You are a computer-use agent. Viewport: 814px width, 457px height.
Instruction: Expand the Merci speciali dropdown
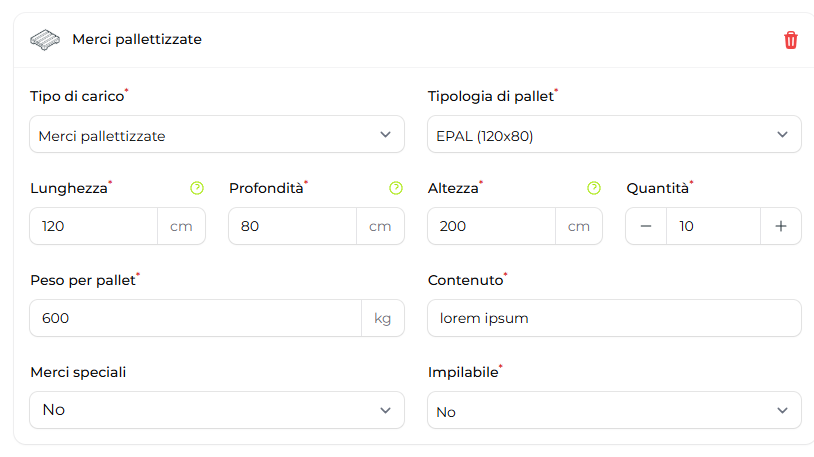point(217,410)
